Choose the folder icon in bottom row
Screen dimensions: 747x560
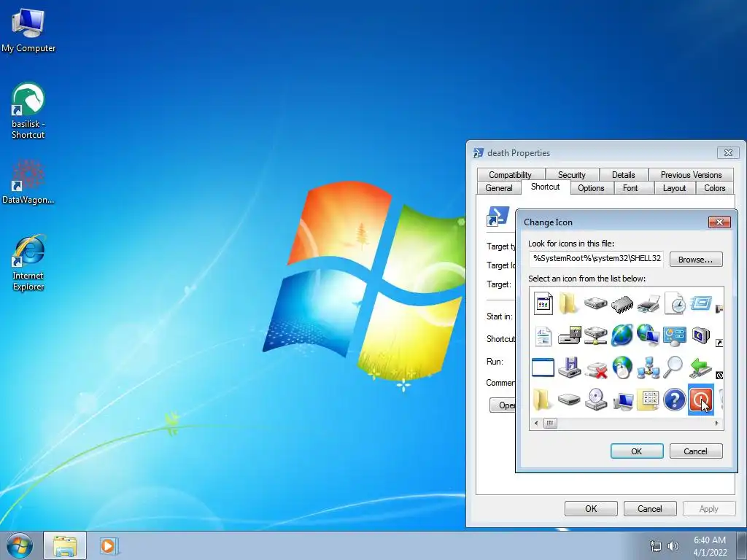point(542,400)
